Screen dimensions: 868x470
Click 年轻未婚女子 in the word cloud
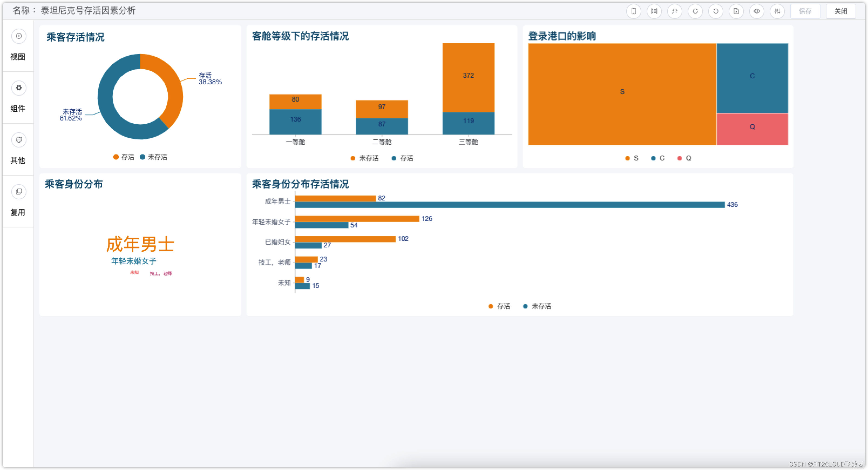[x=134, y=261]
